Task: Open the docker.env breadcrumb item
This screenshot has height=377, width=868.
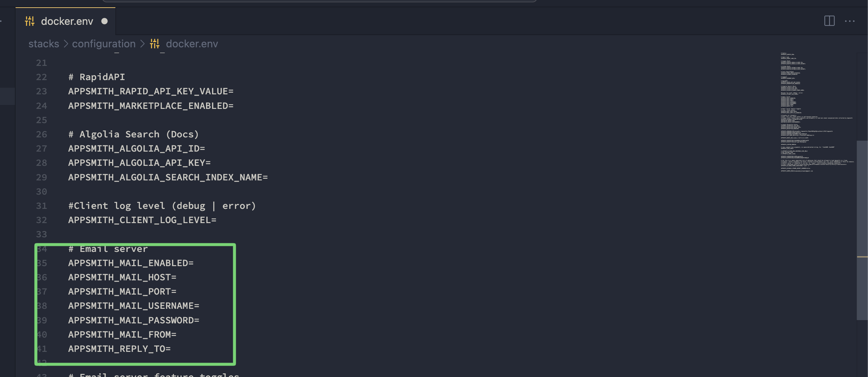Action: [x=192, y=44]
